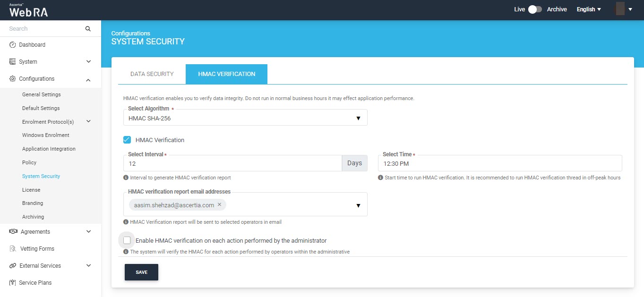Click the Agreements handshake icon
The width and height of the screenshot is (644, 297).
[13, 232]
